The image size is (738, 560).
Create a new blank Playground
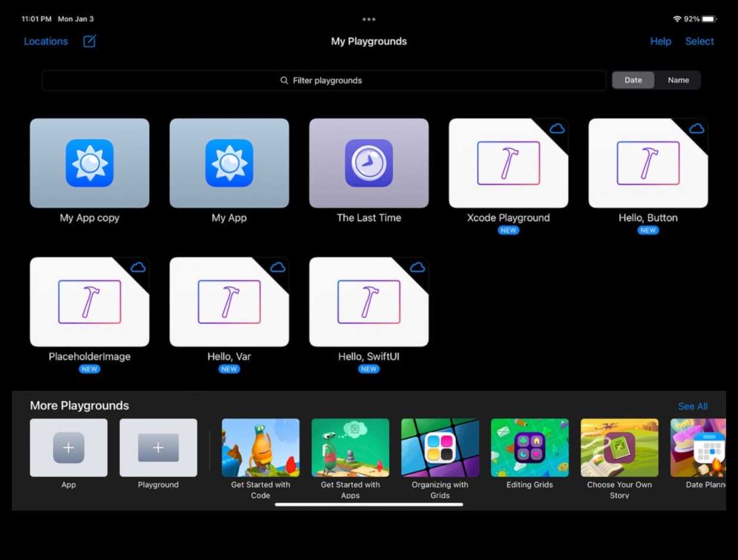pyautogui.click(x=158, y=448)
